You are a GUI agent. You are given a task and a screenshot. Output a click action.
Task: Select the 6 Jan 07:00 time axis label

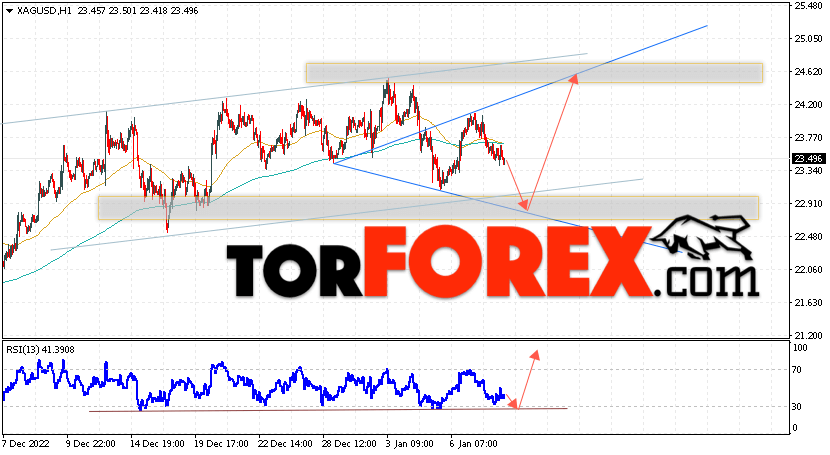pos(474,443)
